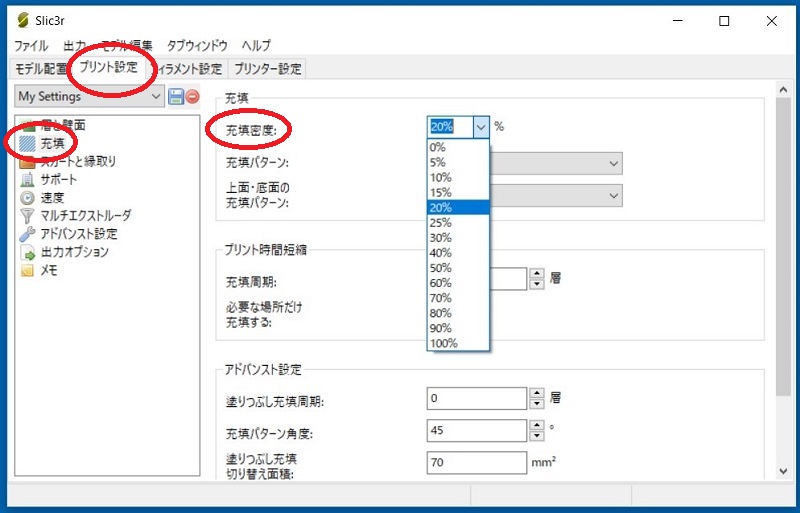Choose 10% infill density
Image resolution: width=800 pixels, height=513 pixels.
click(458, 178)
